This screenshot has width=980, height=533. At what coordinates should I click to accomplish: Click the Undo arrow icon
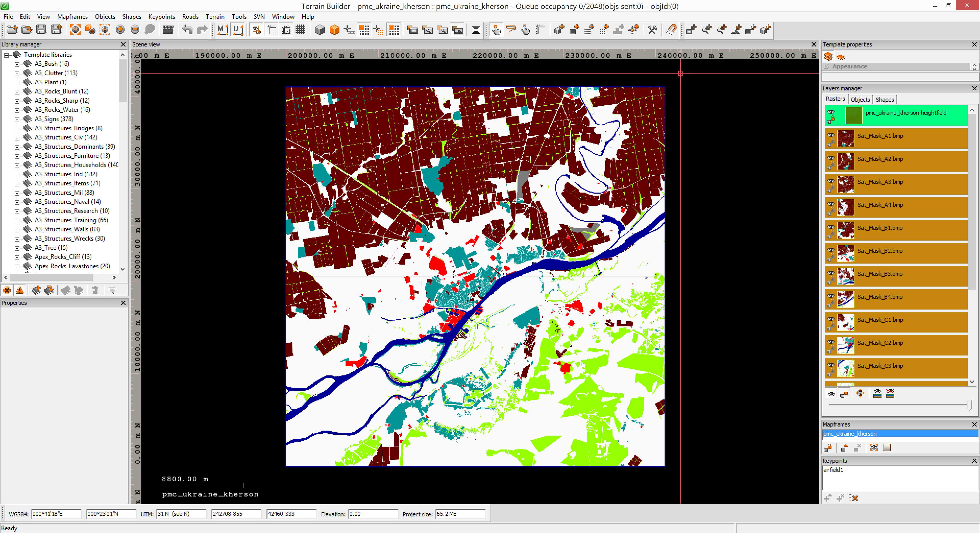pyautogui.click(x=187, y=30)
